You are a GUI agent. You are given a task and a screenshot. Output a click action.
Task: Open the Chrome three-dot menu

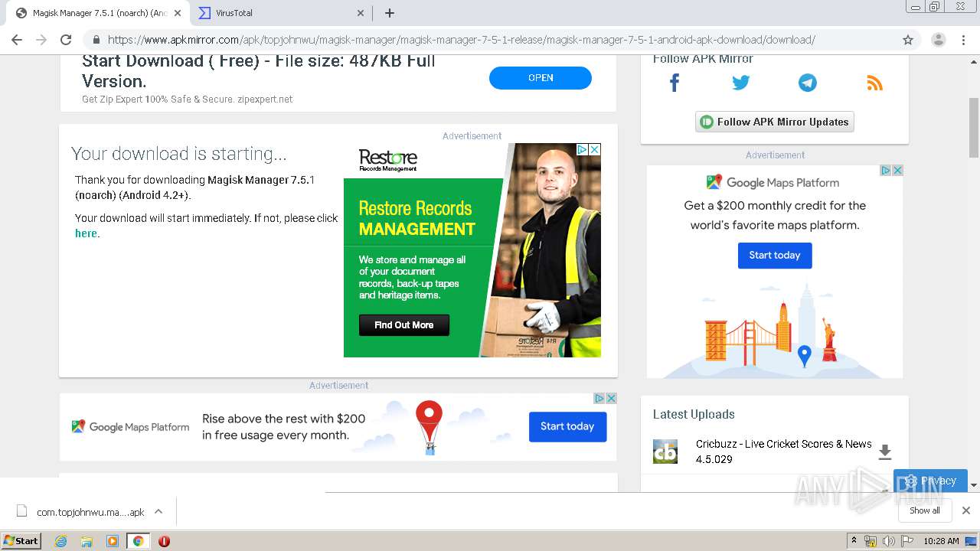[963, 40]
